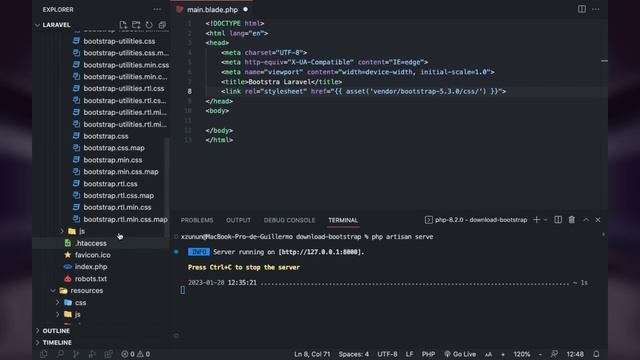The height and width of the screenshot is (360, 640).
Task: Open Run and Debug icon in status bar
Action: (x=92, y=354)
